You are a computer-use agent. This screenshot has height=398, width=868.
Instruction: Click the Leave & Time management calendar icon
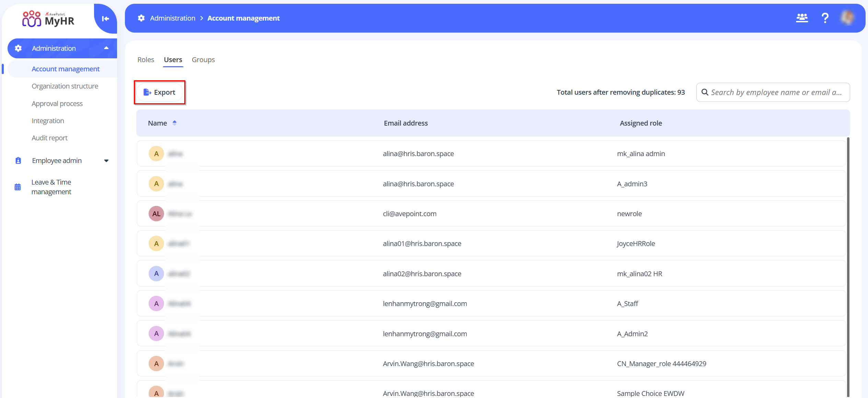click(18, 187)
